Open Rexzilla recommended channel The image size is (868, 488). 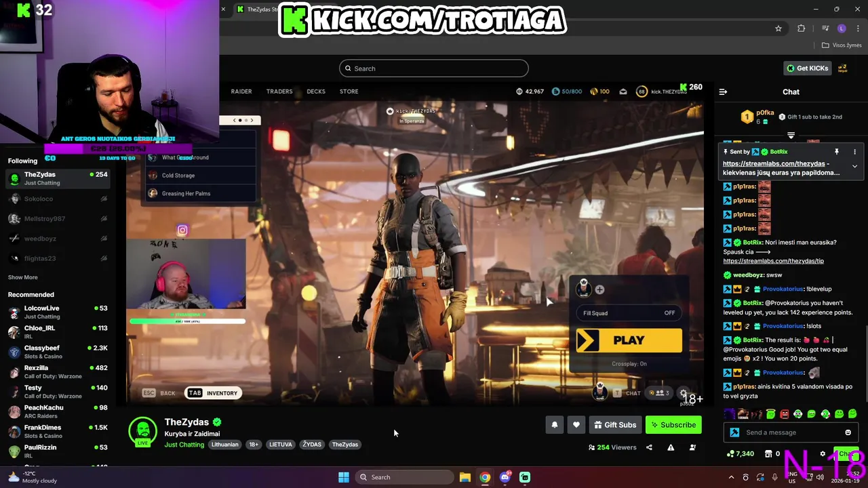[x=58, y=371]
